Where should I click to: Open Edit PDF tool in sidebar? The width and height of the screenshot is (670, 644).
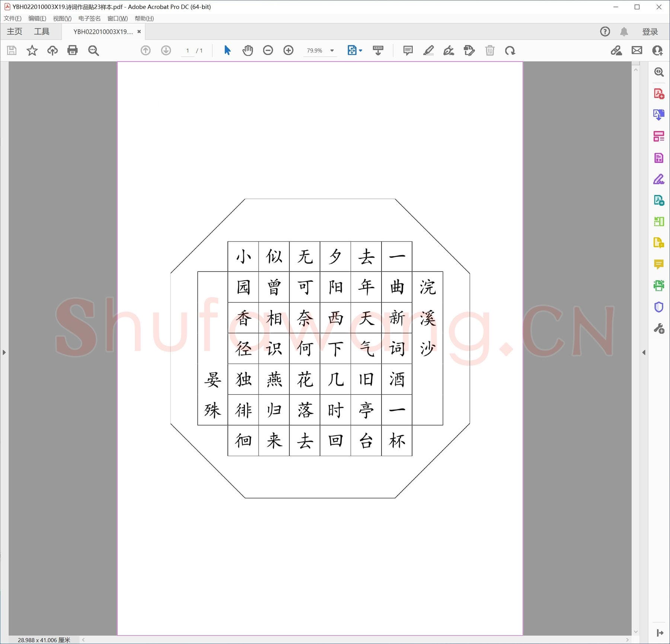coord(659,158)
